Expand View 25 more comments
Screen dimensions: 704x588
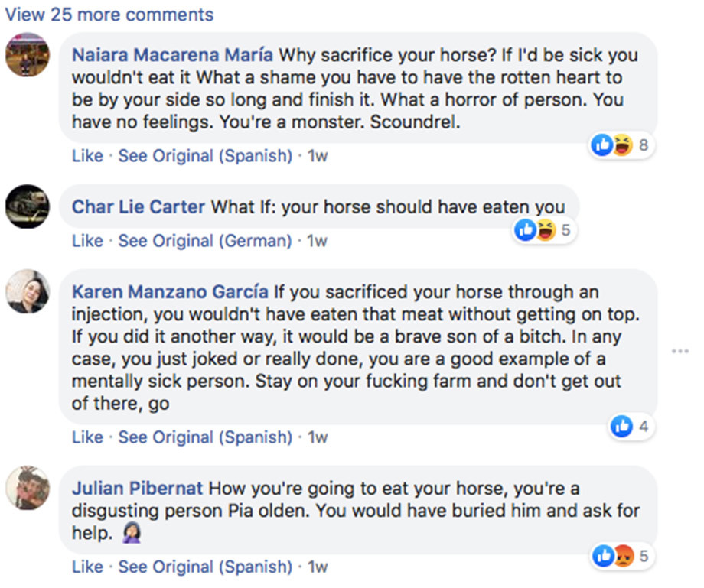pos(109,15)
